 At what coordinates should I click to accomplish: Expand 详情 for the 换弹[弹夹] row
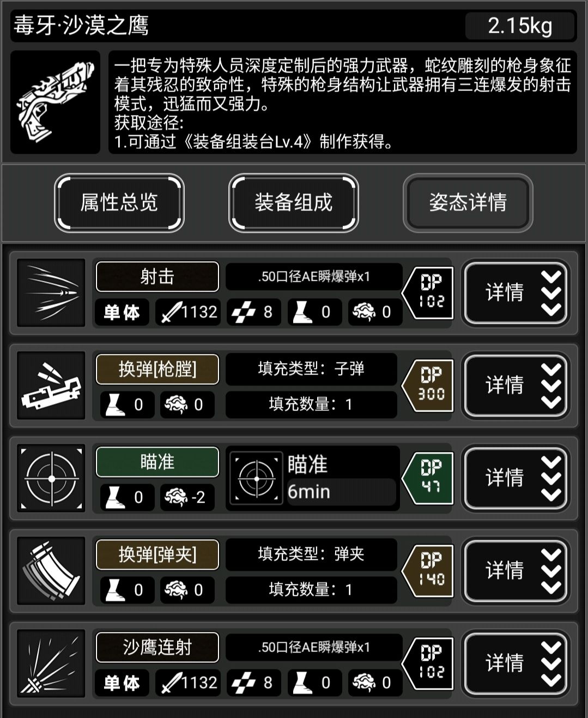click(516, 571)
